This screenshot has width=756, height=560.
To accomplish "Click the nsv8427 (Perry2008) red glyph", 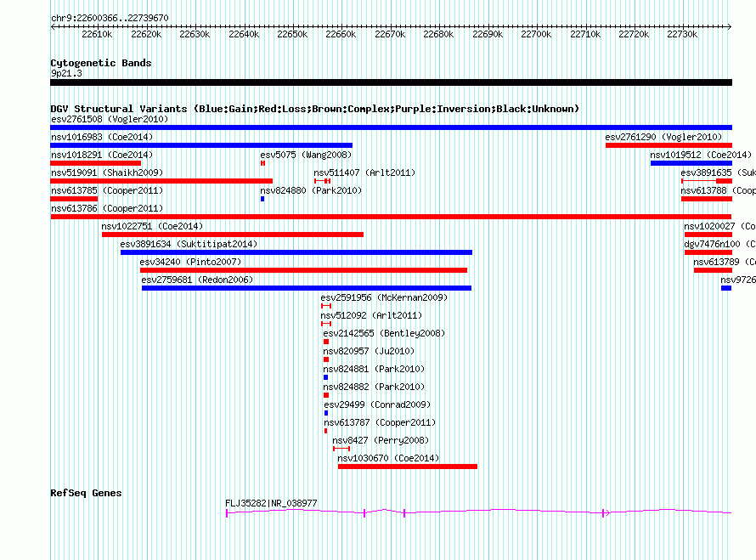I will 341,449.
